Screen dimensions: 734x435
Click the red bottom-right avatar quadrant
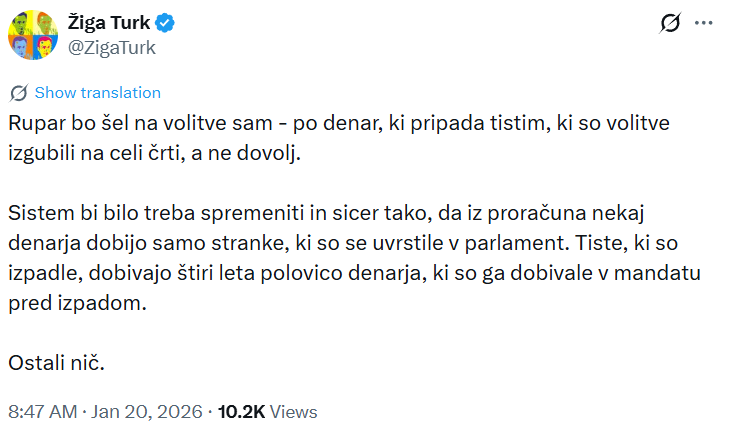(x=45, y=46)
